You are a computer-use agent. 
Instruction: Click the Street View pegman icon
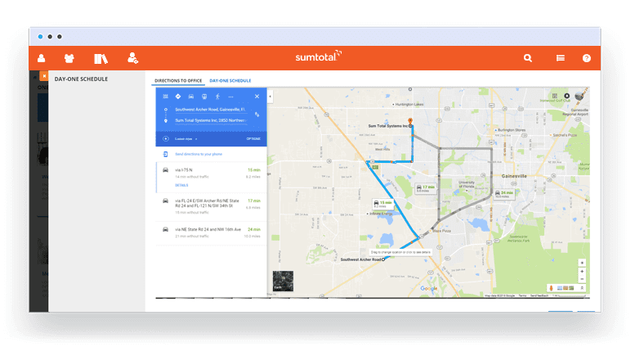(x=551, y=288)
